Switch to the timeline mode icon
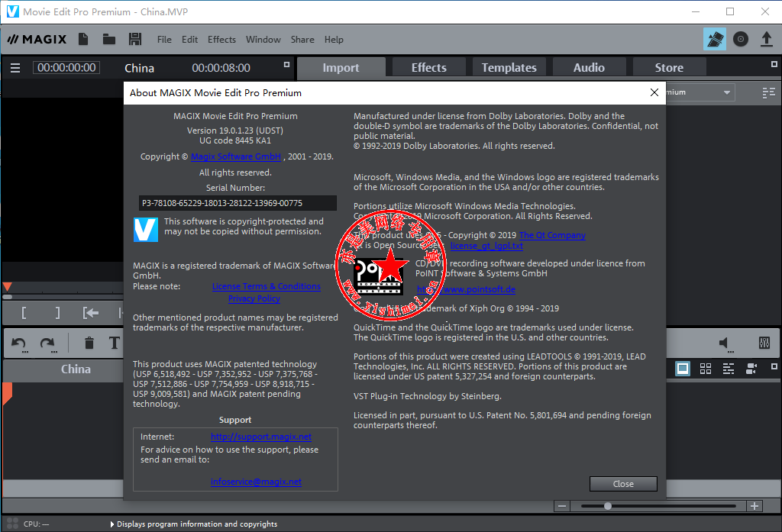The width and height of the screenshot is (782, 532). 729,369
